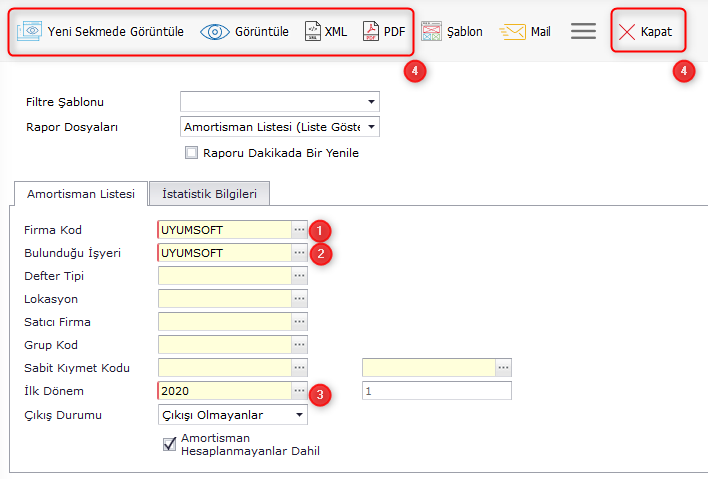Select the Amortisman Listesi tab
The image size is (708, 479).
click(x=81, y=194)
